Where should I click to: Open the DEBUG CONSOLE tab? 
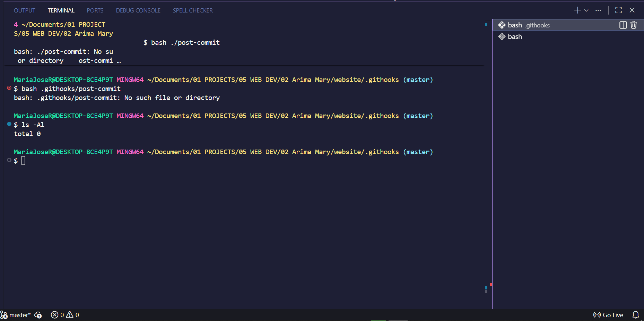point(138,10)
